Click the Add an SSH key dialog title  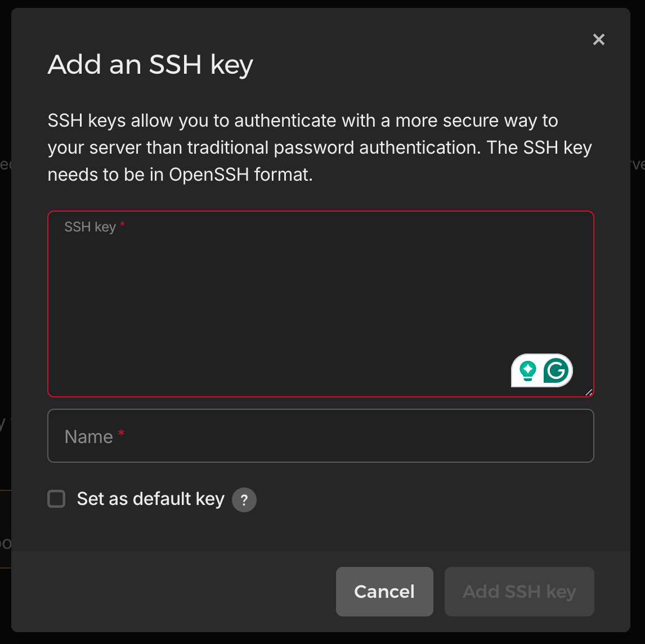coord(150,65)
